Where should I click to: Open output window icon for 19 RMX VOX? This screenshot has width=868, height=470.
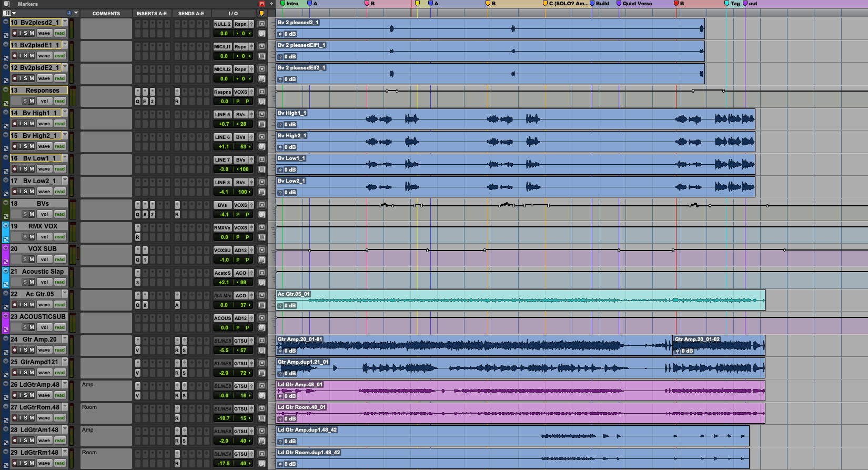point(251,228)
